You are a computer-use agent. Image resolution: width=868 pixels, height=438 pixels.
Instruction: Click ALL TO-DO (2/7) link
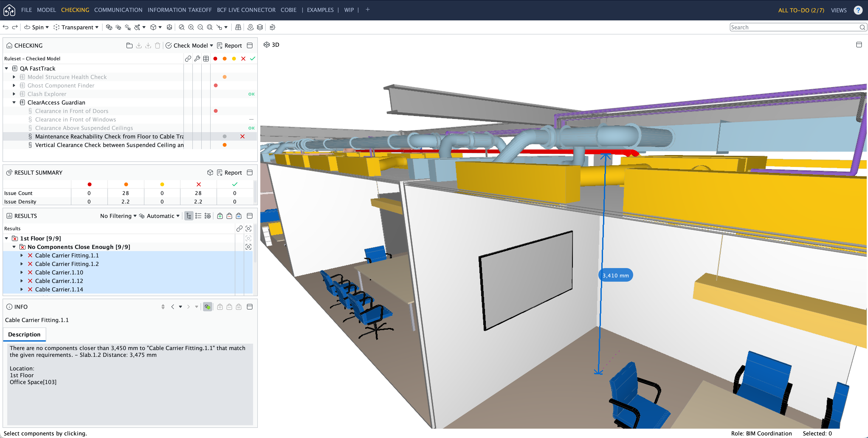click(x=801, y=10)
